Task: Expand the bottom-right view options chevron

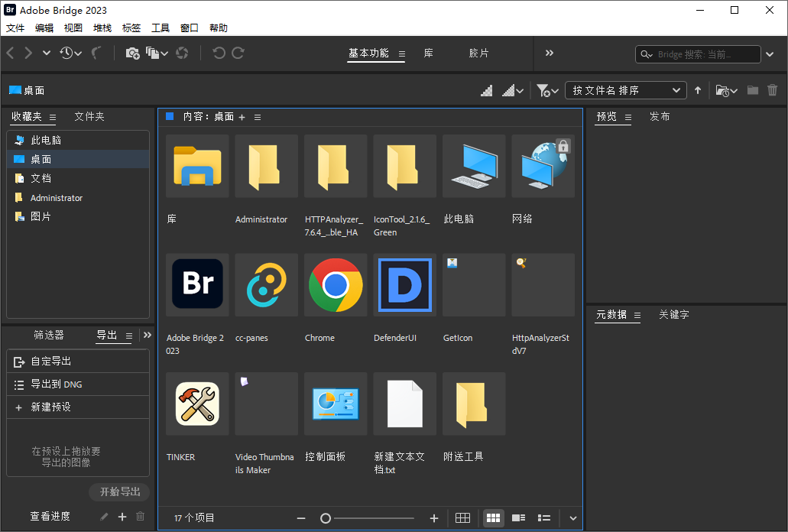Action: [572, 518]
